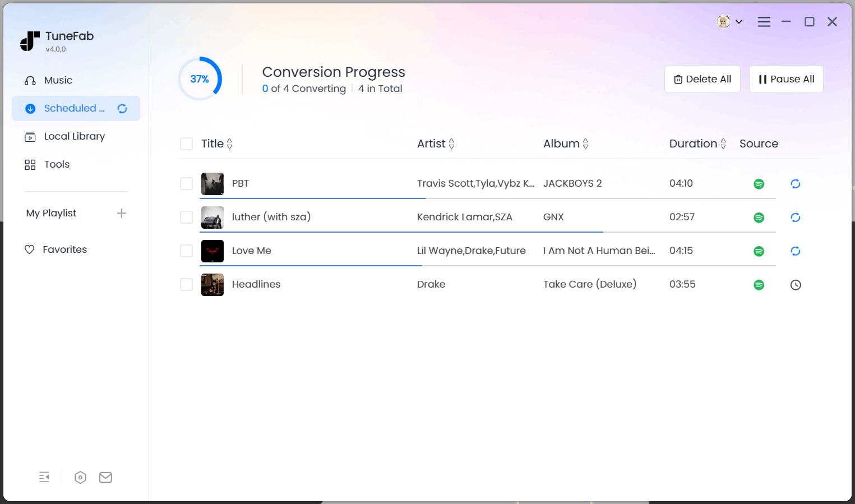Open the account menu via the avatar chevron
Screen dimensions: 855x504
[x=739, y=22]
